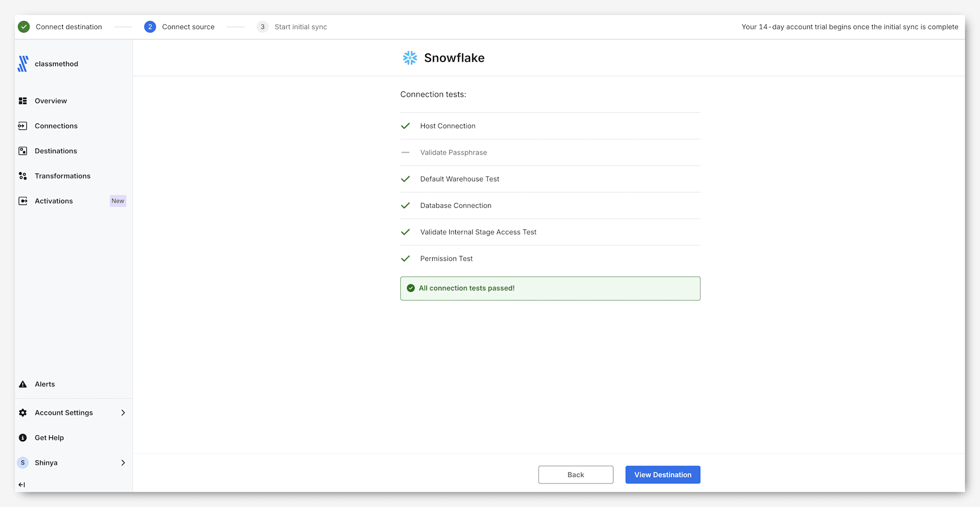The image size is (980, 507).
Task: Click the Alerts warning triangle icon
Action: coord(23,384)
